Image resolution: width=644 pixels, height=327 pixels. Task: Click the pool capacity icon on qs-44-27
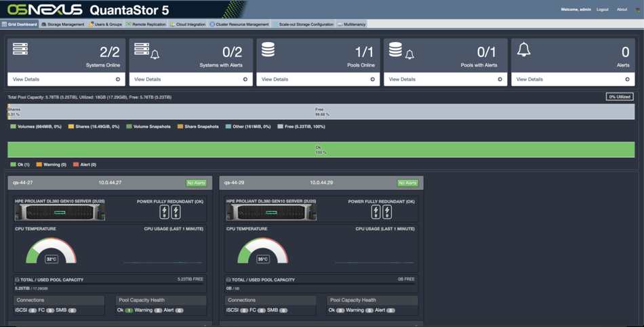pyautogui.click(x=17, y=280)
